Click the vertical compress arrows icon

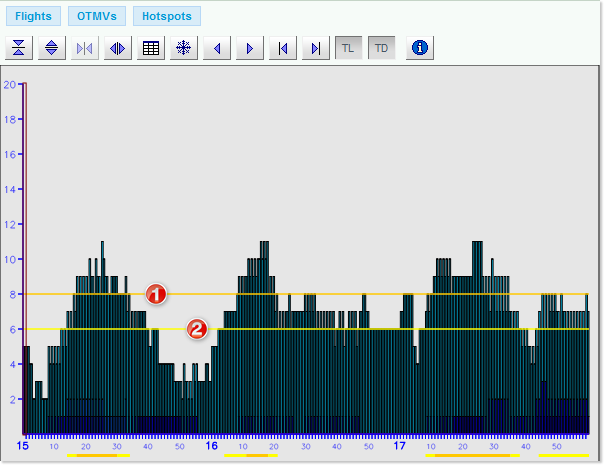tap(19, 48)
